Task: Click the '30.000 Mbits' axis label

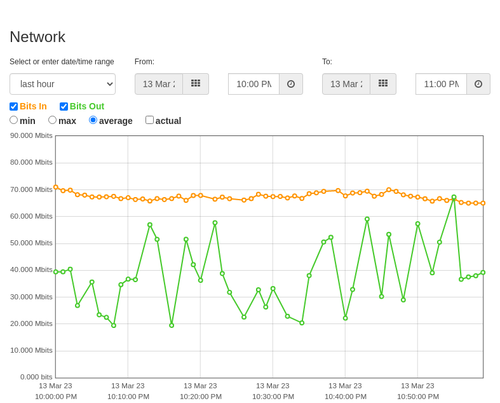Action: [31, 297]
